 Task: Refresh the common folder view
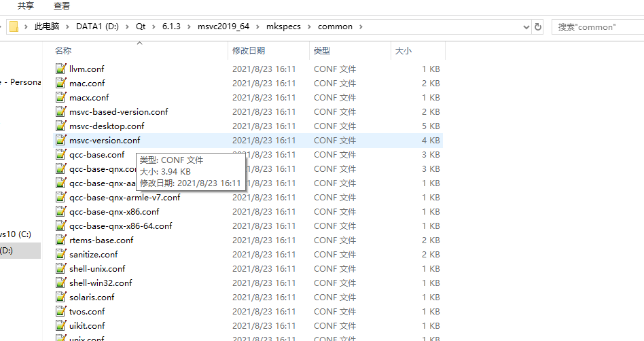[x=537, y=27]
